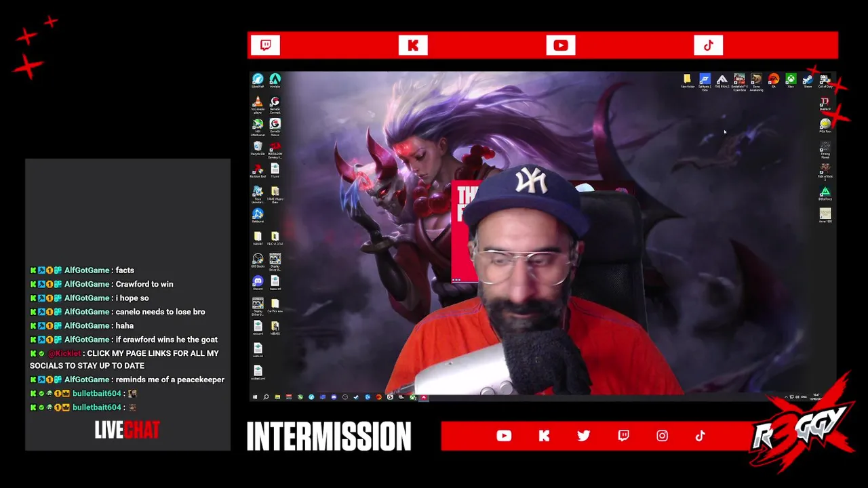
Task: Open Discord from the taskbar
Action: [334, 397]
